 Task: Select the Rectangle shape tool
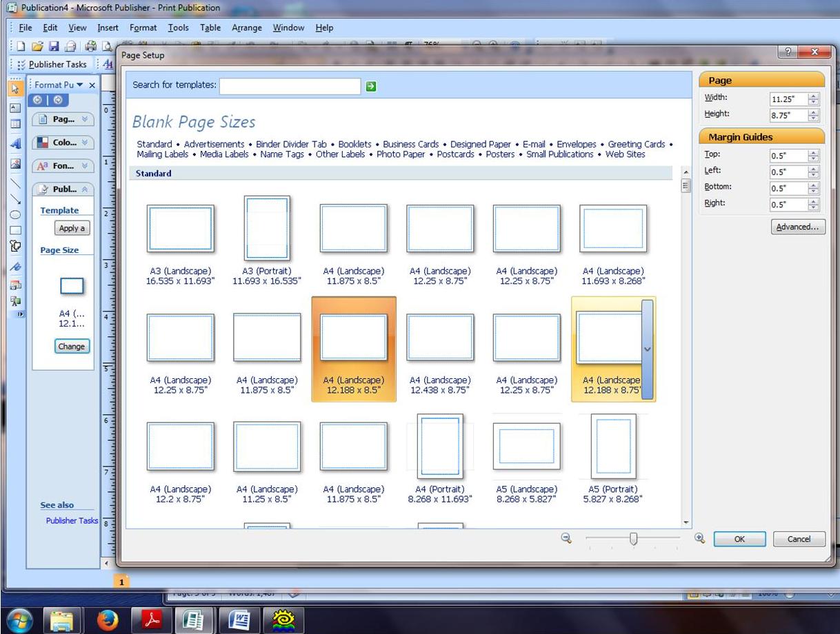click(15, 230)
